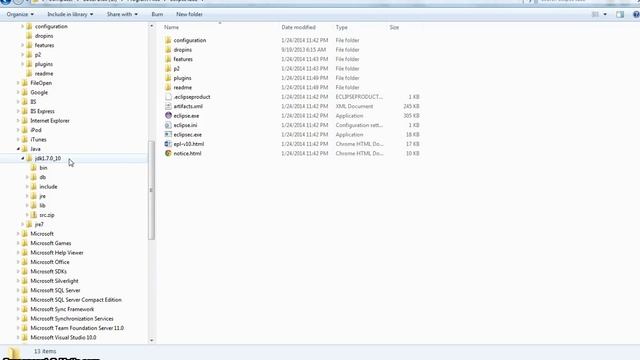The height and width of the screenshot is (360, 640).
Task: Expand the Microsoft Office tree node
Action: (x=18, y=262)
